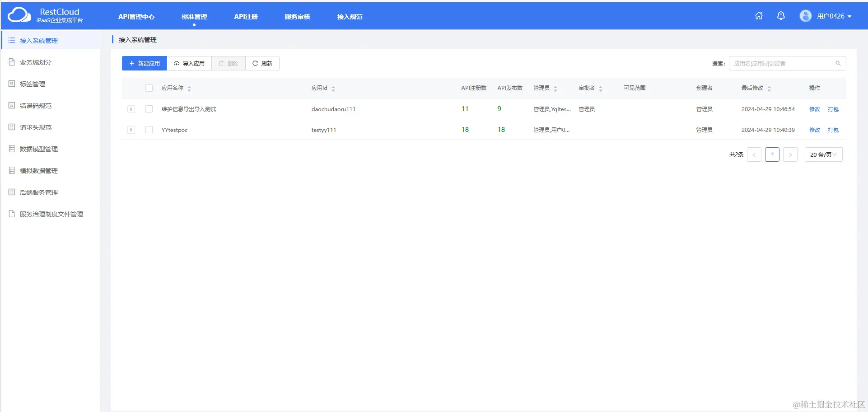This screenshot has width=868, height=412.
Task: Open the API管理中心 tab
Action: tap(136, 17)
